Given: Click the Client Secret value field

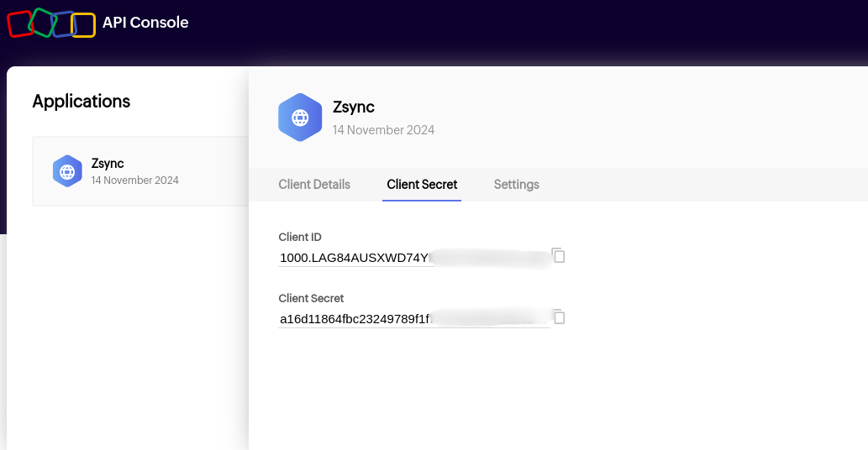Looking at the screenshot, I should pyautogui.click(x=354, y=319).
